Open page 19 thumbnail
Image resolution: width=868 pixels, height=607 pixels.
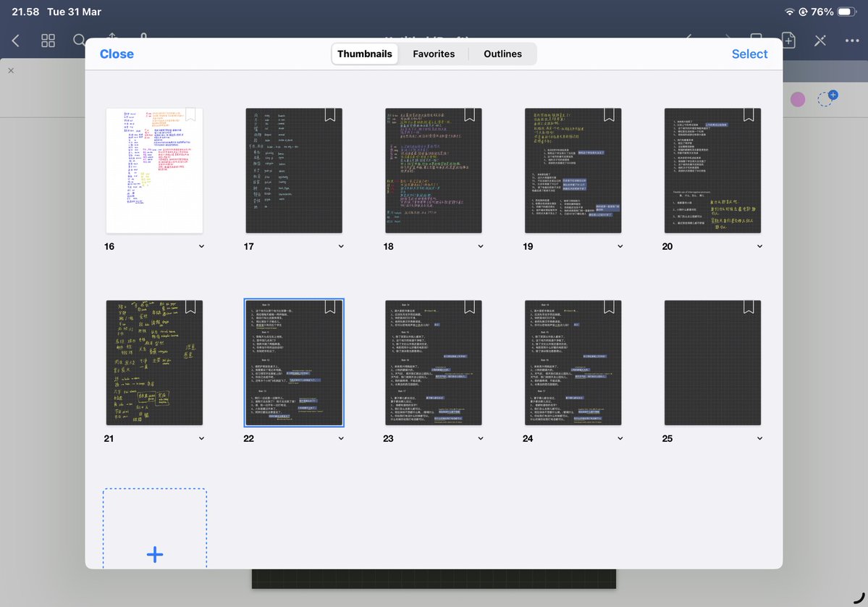pos(573,170)
